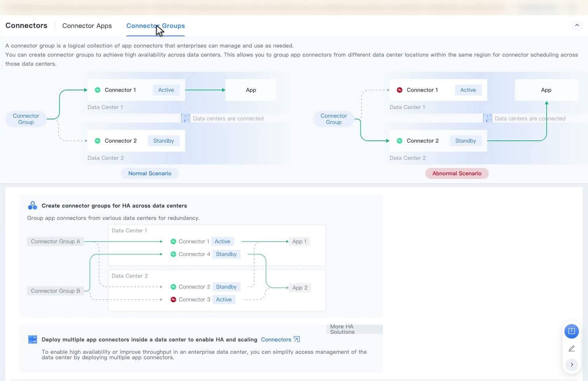
Task: Click the Connector Group bubble in Normal Scenario
Action: [x=26, y=119]
